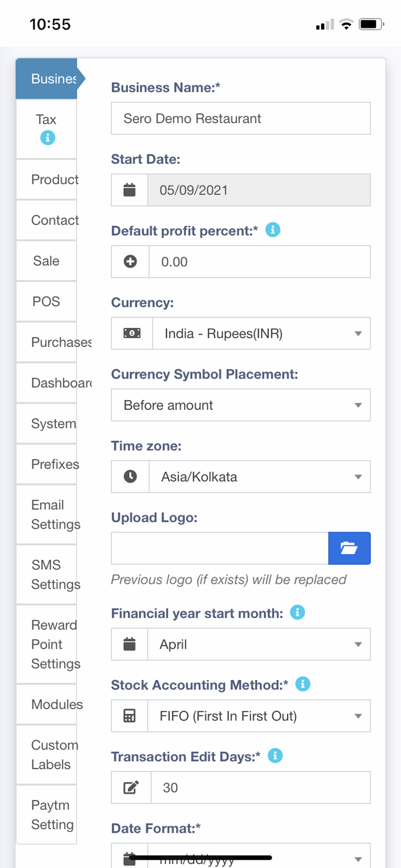This screenshot has height=868, width=401.
Task: Click the blue folder button to upload logo
Action: pyautogui.click(x=350, y=548)
